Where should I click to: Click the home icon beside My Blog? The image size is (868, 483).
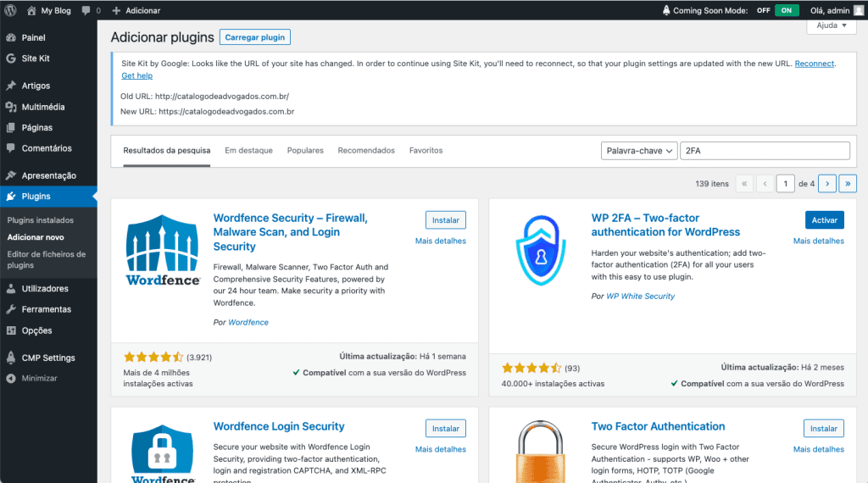click(x=31, y=10)
